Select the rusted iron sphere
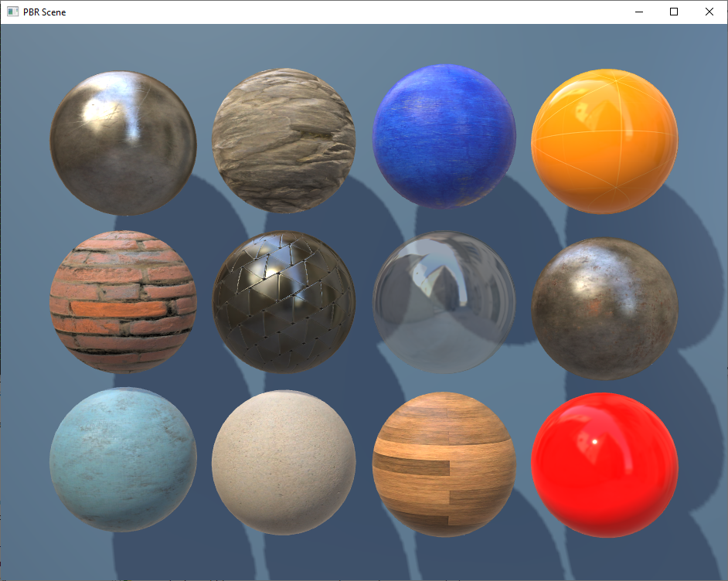Screen dimensions: 728x581 (x=604, y=309)
